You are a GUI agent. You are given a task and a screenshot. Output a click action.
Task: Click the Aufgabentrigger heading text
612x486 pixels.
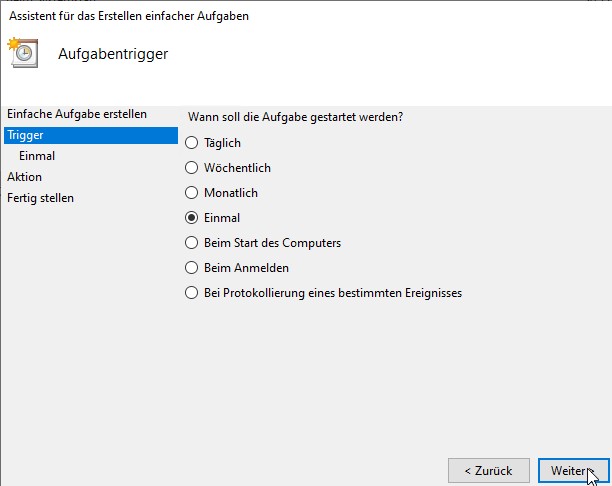click(113, 54)
